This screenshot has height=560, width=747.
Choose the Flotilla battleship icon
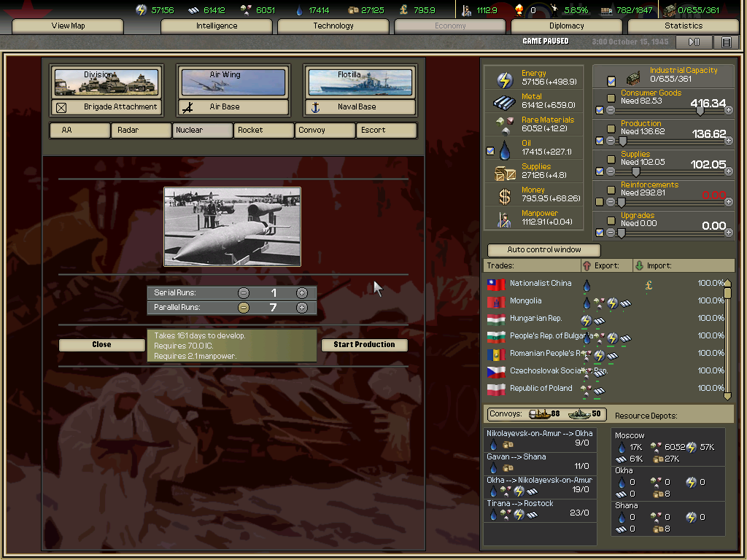click(x=360, y=82)
